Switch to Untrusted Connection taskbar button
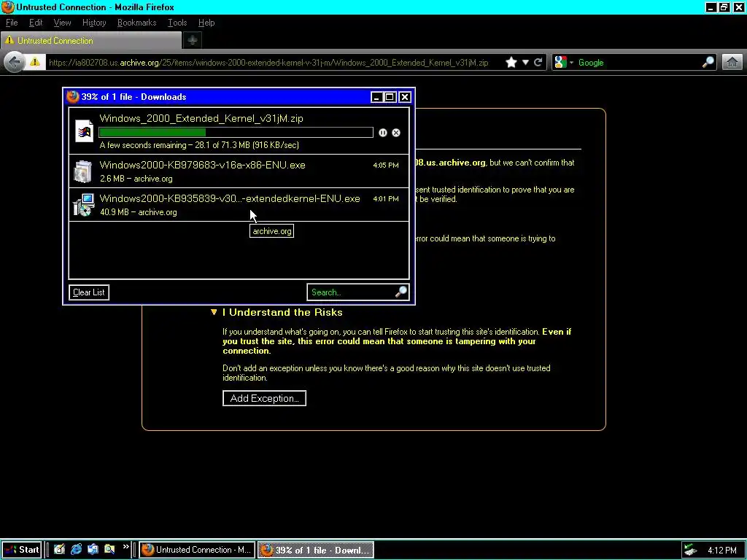The height and width of the screenshot is (560, 747). pos(197,550)
